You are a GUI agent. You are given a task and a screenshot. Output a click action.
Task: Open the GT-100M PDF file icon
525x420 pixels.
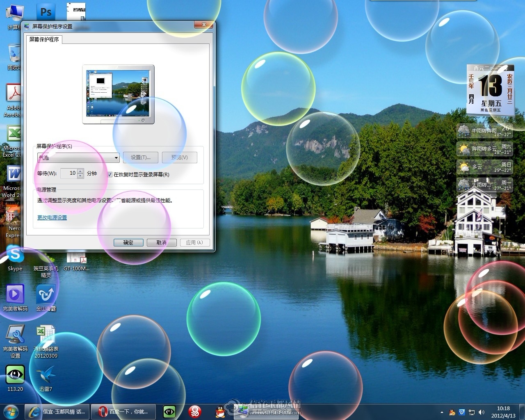(76, 259)
